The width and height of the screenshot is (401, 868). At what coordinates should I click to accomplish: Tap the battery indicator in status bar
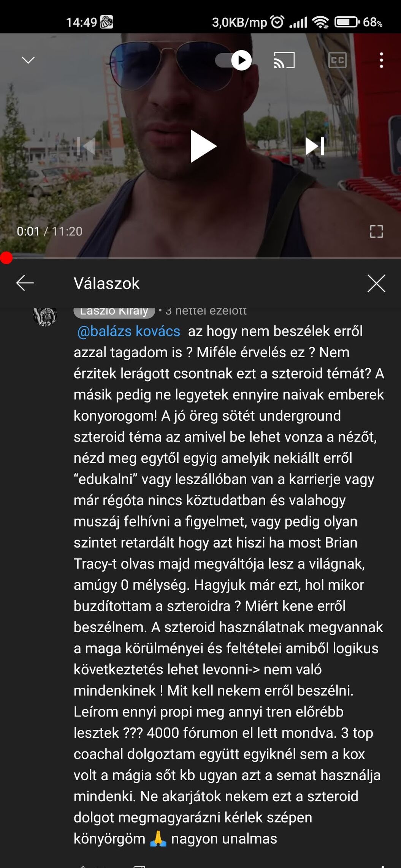pyautogui.click(x=347, y=22)
